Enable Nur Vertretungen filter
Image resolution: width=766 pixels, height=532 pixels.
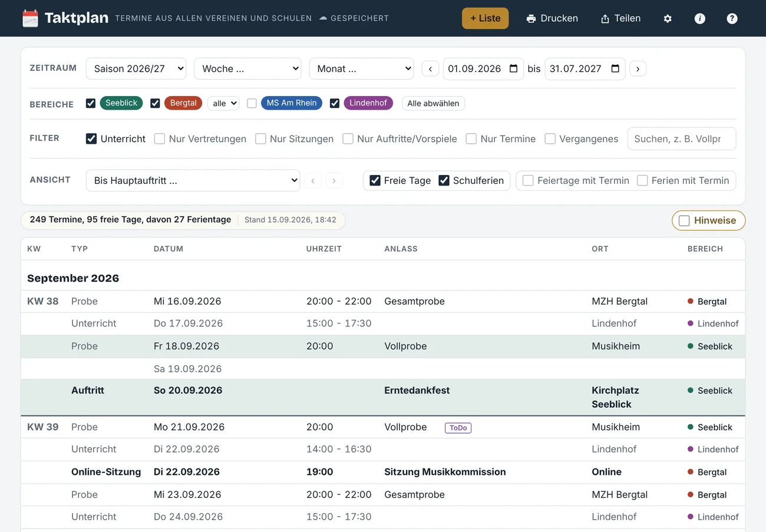coord(159,139)
